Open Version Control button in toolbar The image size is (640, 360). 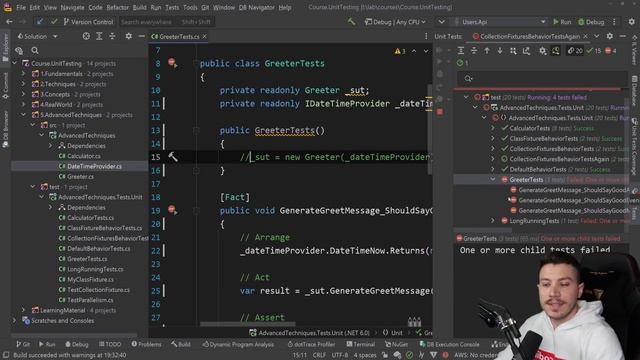88,22
